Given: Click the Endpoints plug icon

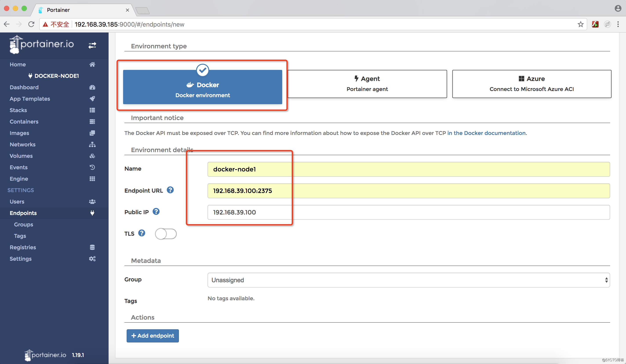Looking at the screenshot, I should [x=92, y=213].
